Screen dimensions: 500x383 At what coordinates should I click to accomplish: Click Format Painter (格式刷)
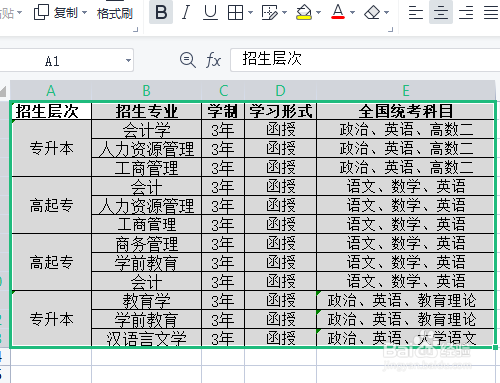pos(115,13)
